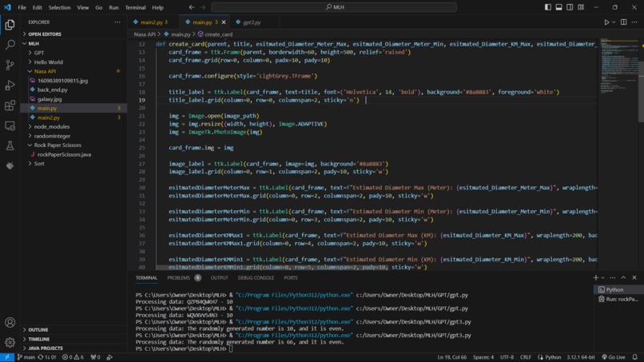Viewport: 644px width, 362px height.
Task: Switch to the OUTPUT panel tab
Action: pyautogui.click(x=219, y=278)
